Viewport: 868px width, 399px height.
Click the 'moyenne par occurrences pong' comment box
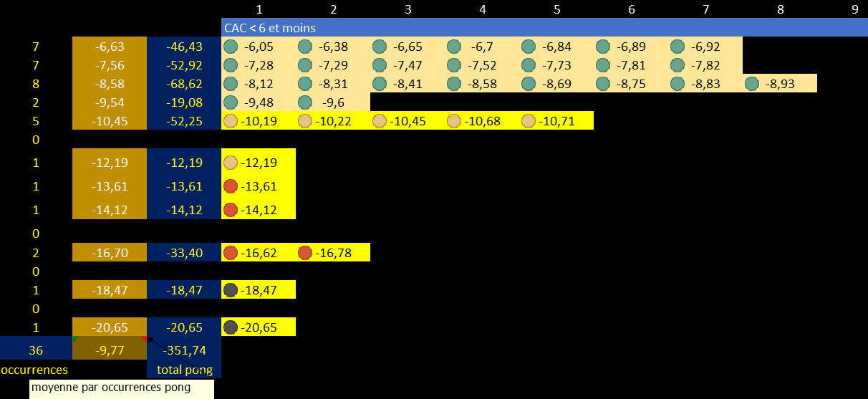point(121,388)
